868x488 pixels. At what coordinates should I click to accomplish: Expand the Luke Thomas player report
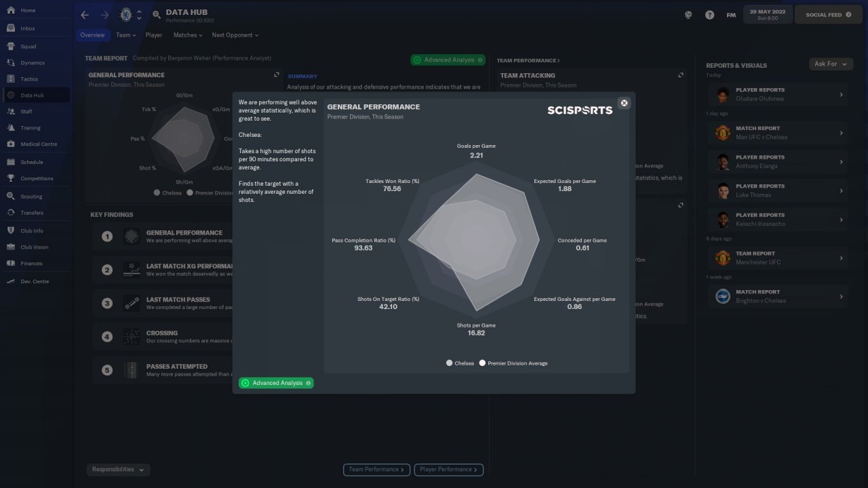pyautogui.click(x=841, y=191)
